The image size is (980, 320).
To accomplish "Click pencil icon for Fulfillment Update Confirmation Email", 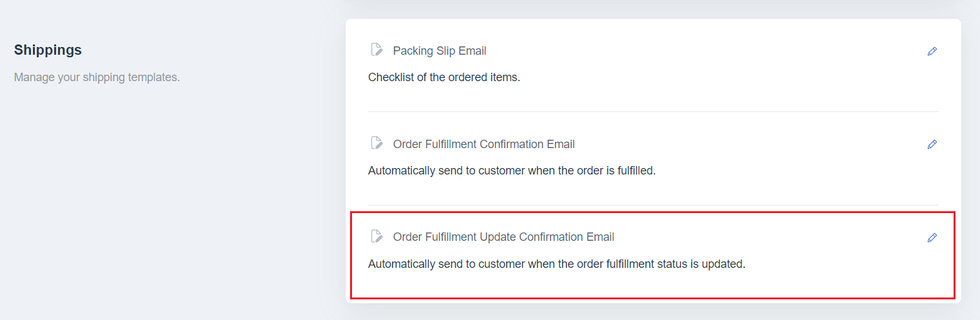I will click(x=932, y=238).
